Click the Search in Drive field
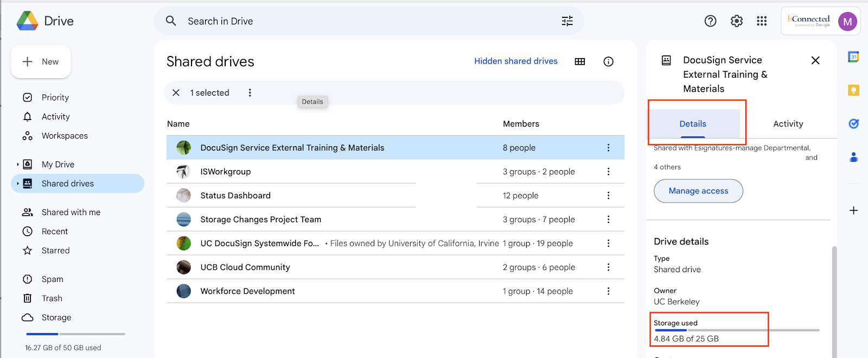Viewport: 868px width, 358px height. pyautogui.click(x=369, y=21)
